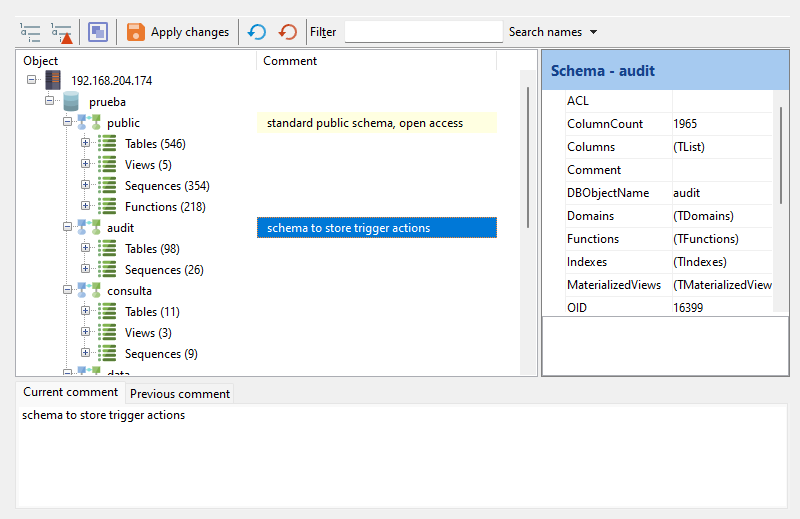Select the 192.168.204.174 server icon

(53, 80)
